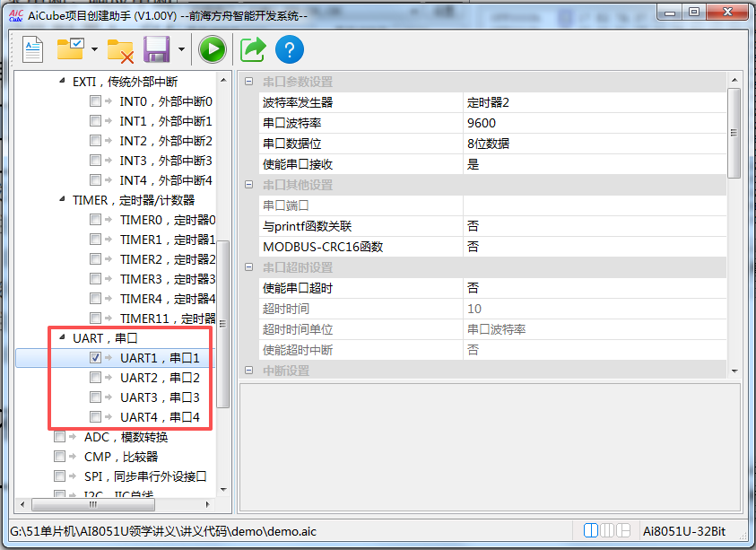Enable the UART1 serial port checkbox

pos(95,358)
